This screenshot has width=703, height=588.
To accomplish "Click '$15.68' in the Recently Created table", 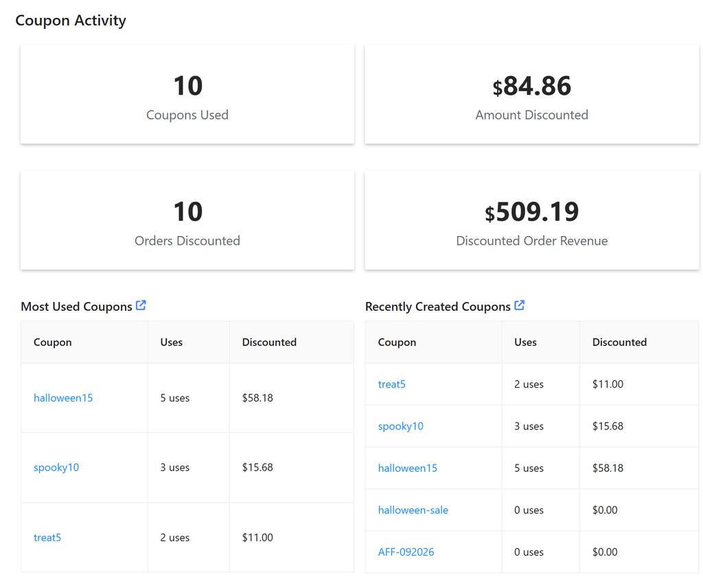I will (x=608, y=426).
